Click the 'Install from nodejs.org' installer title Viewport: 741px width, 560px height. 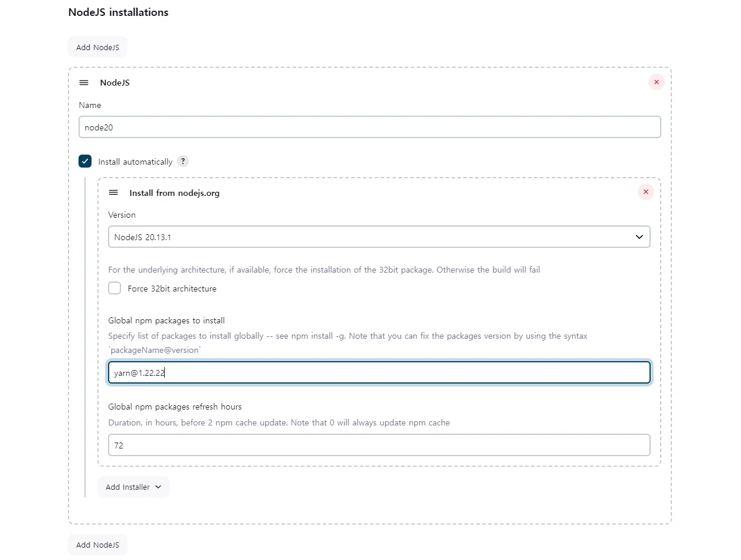174,193
